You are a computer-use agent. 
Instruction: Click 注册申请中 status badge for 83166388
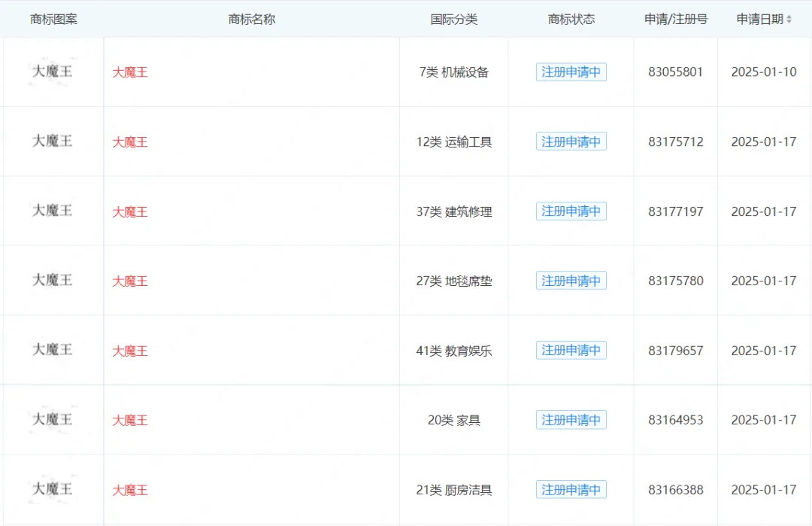pyautogui.click(x=571, y=489)
